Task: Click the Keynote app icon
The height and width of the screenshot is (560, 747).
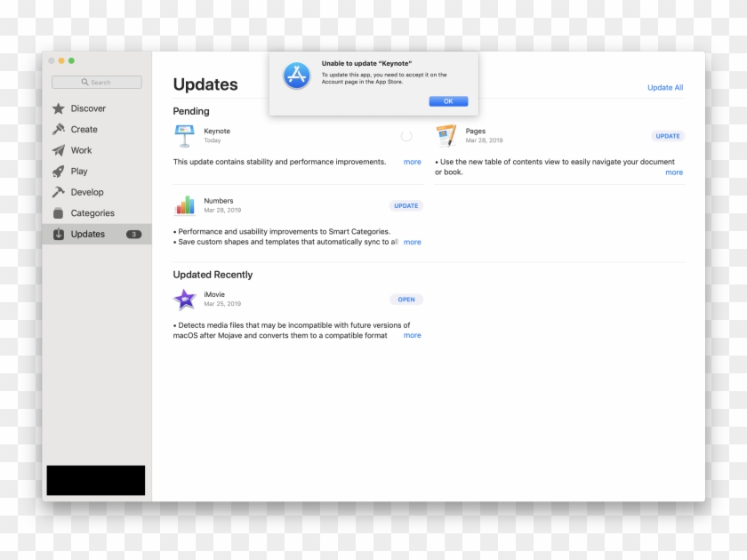Action: click(x=184, y=136)
